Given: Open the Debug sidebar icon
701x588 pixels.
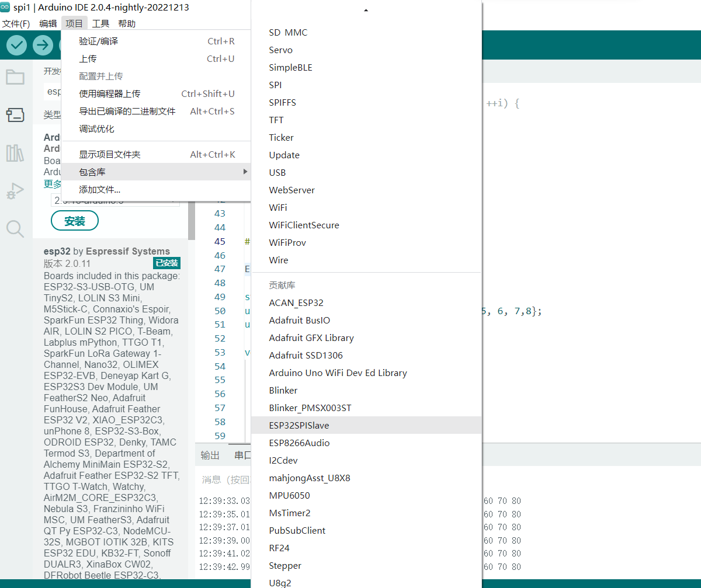Looking at the screenshot, I should 15,191.
